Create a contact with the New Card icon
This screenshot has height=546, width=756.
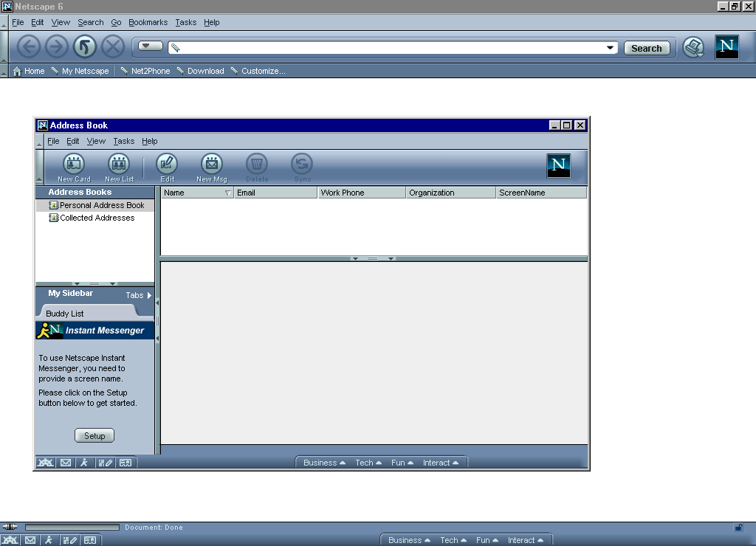[74, 168]
